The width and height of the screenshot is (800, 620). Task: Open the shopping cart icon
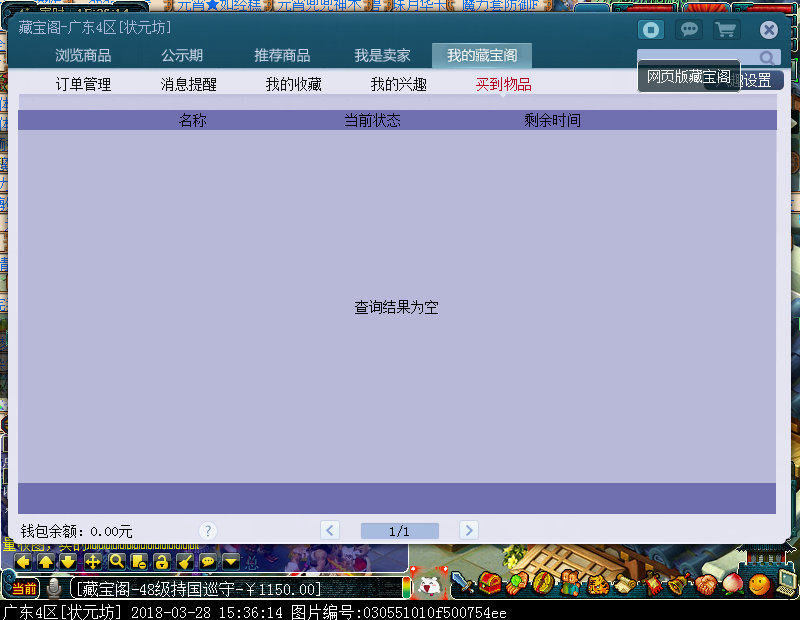(726, 30)
